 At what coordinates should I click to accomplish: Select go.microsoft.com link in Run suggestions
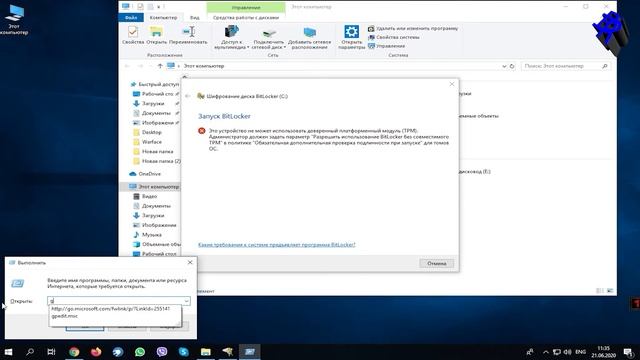pyautogui.click(x=111, y=309)
